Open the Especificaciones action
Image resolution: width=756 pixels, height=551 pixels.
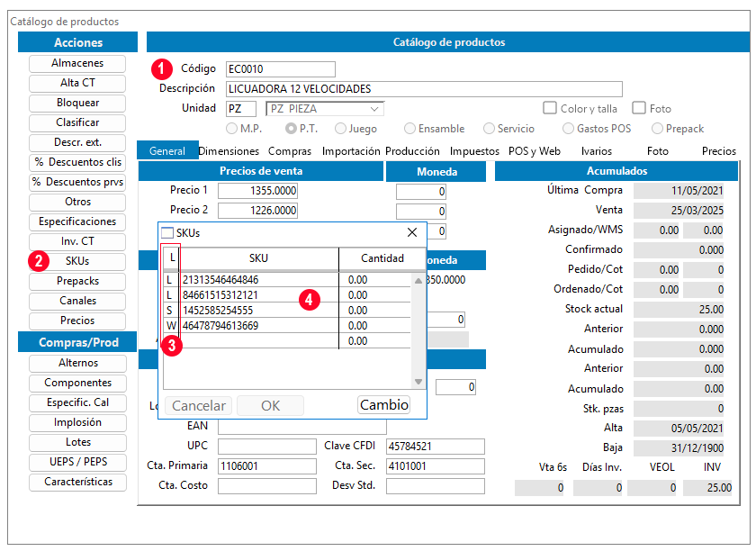(x=77, y=221)
